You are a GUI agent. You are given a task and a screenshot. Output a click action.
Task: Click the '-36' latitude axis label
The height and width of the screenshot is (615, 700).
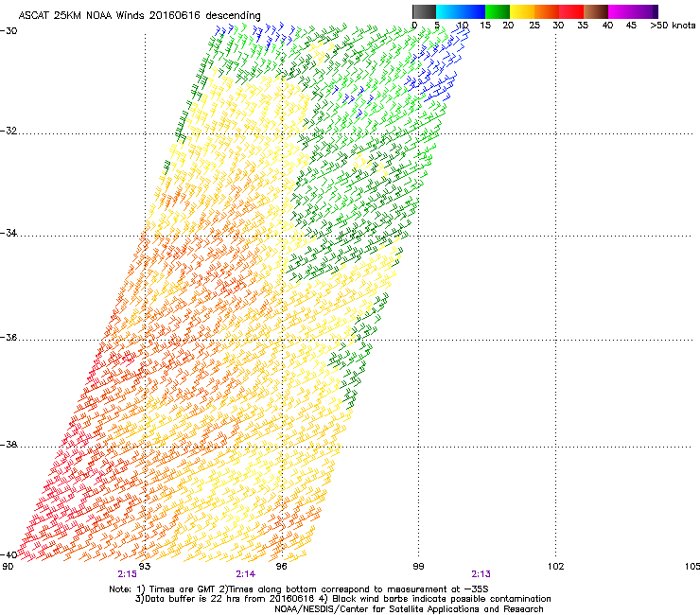9,337
